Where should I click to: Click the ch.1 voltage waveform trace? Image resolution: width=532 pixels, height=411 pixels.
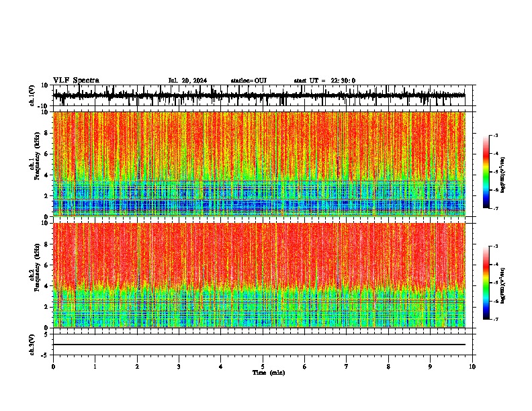(259, 96)
